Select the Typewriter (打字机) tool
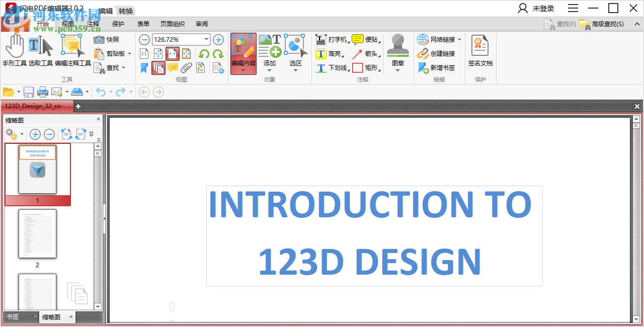This screenshot has width=644, height=327. [332, 39]
